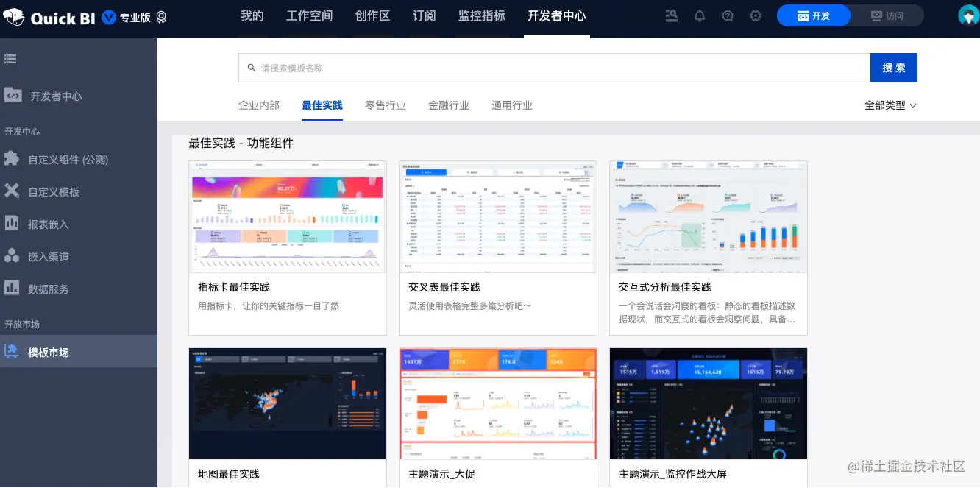Select the 企业内部 tab

click(259, 105)
